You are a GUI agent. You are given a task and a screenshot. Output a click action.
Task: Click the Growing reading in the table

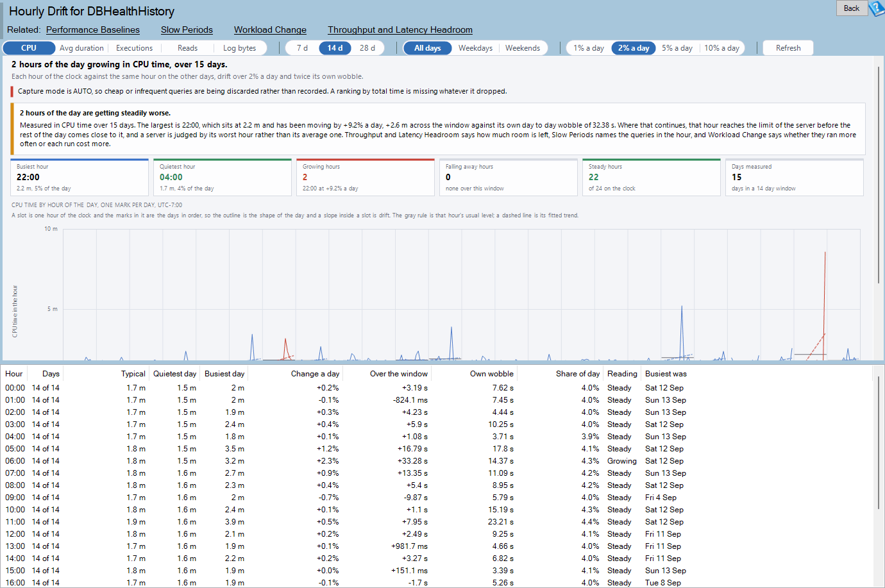tap(622, 461)
